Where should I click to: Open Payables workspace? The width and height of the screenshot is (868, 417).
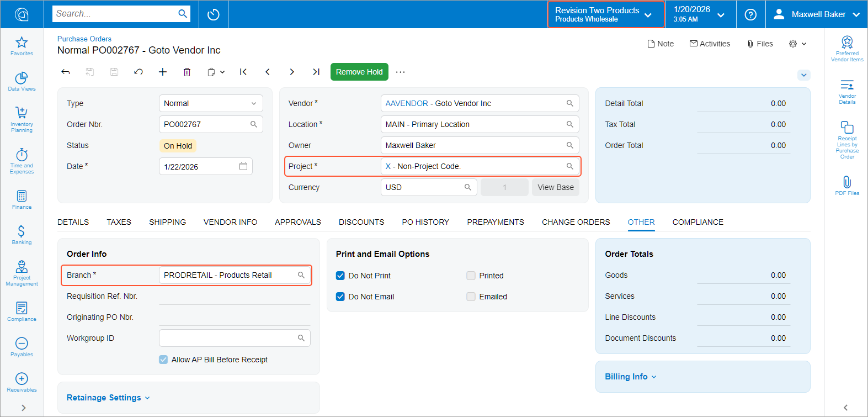click(22, 347)
